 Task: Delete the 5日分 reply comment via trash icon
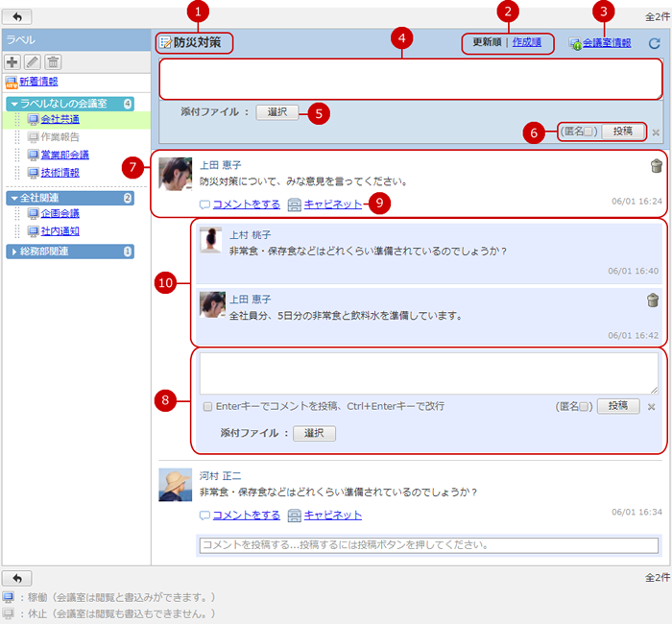[x=654, y=300]
